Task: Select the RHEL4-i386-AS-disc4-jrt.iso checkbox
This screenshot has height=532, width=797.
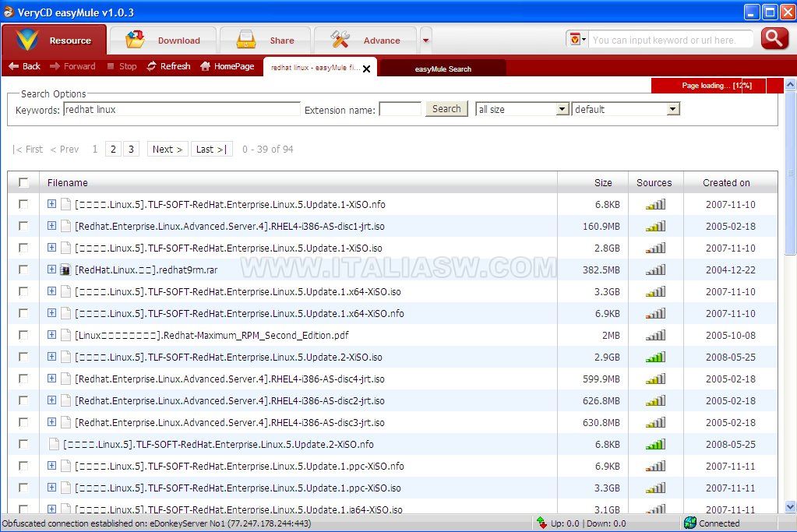Action: (x=23, y=379)
